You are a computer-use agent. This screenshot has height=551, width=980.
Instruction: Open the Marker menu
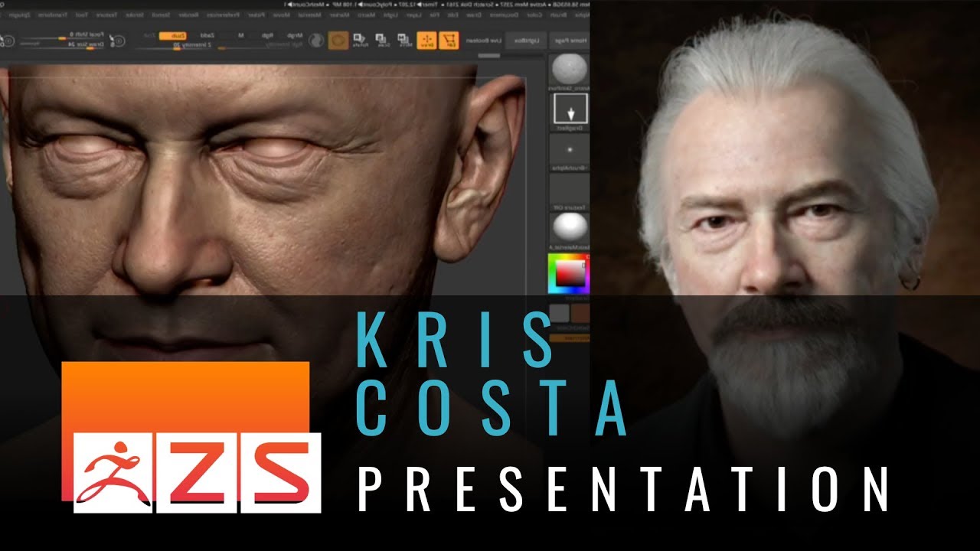tap(340, 15)
